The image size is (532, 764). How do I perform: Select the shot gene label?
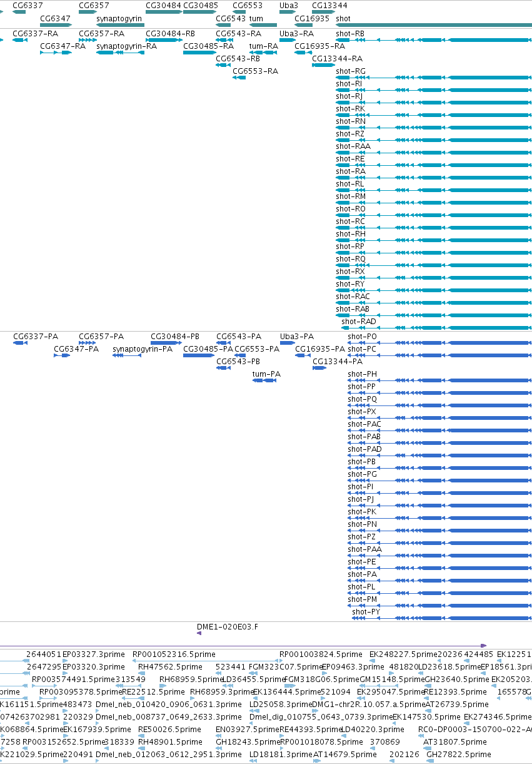coord(343,18)
